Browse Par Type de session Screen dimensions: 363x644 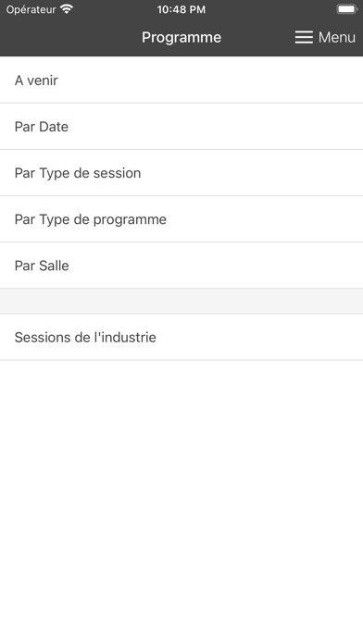[x=181, y=173]
